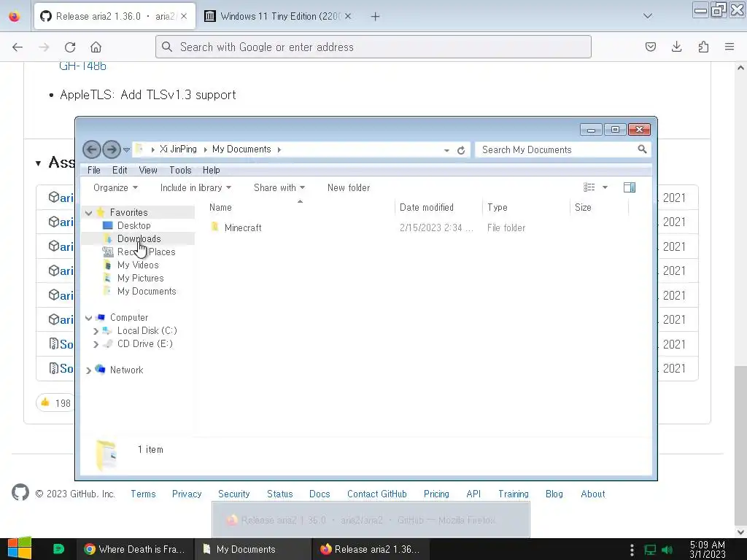This screenshot has width=747, height=560.
Task: Open GitHub Docs footer link
Action: [320, 494]
